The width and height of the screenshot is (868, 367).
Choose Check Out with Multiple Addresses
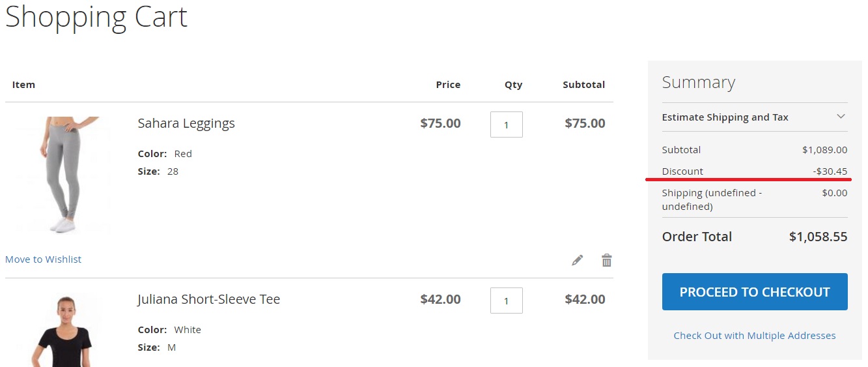(754, 336)
